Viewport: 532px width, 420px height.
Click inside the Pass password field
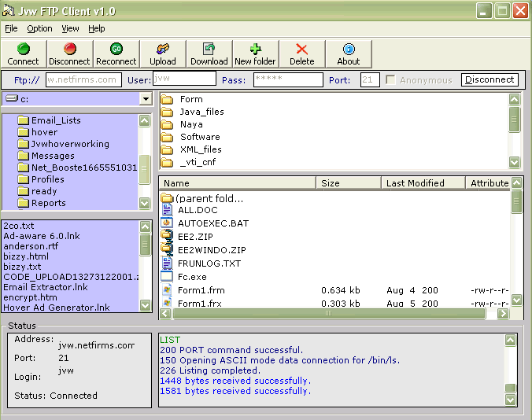(x=288, y=79)
